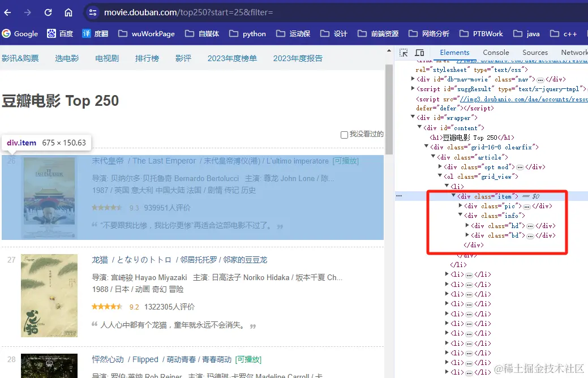Reload the page with the refresh icon
This screenshot has width=588, height=378.
click(48, 12)
